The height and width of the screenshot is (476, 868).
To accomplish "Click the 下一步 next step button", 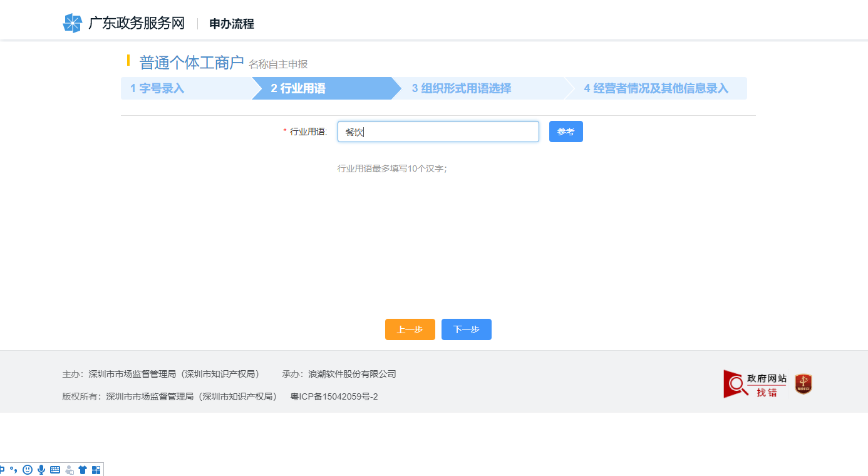I will [466, 329].
